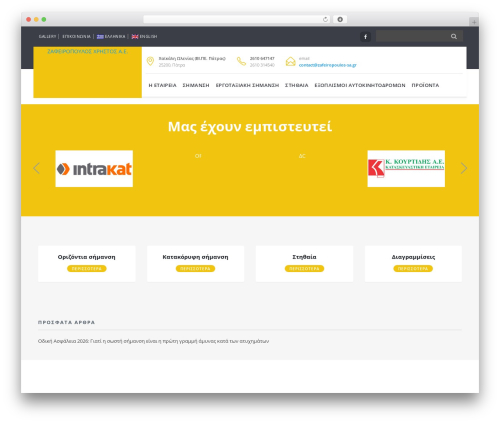This screenshot has height=423, width=500.
Task: Show previous client logos with left arrow
Action: [37, 168]
